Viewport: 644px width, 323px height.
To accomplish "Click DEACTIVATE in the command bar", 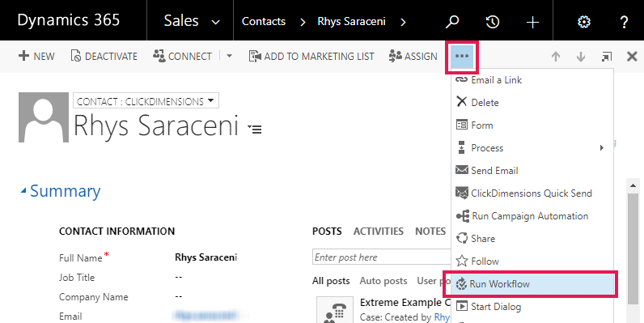I will (x=104, y=56).
